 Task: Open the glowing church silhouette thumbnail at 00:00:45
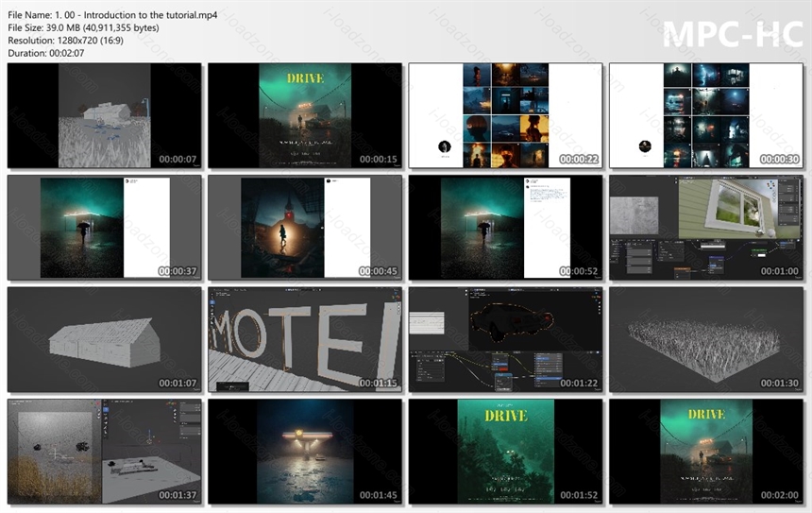click(305, 228)
